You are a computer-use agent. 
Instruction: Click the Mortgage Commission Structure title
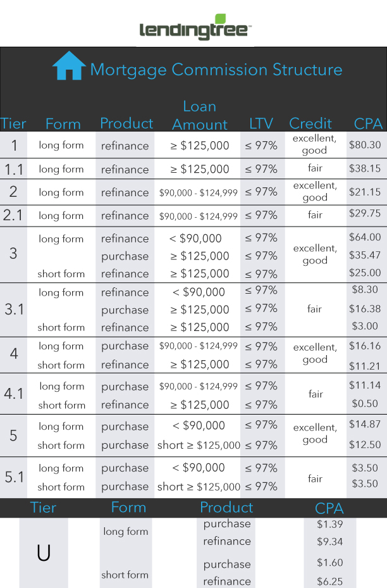coord(216,70)
